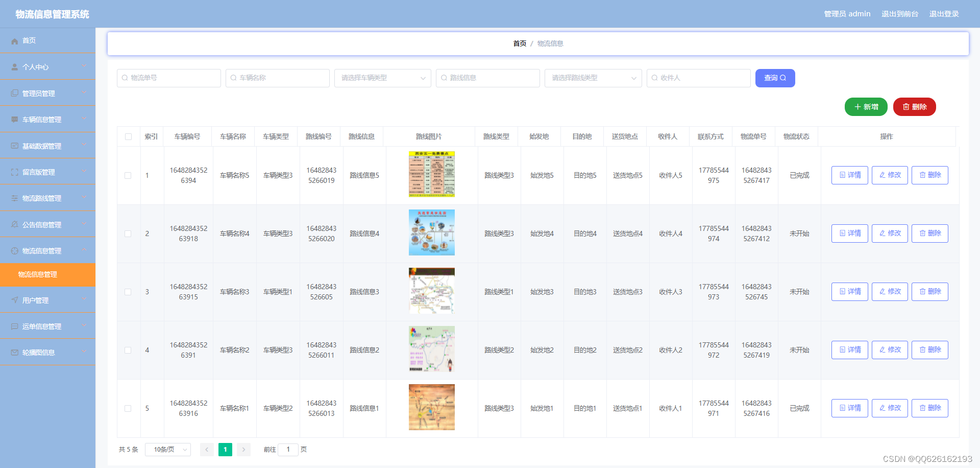Check the checkbox beside 车辆名称1 row

128,408
